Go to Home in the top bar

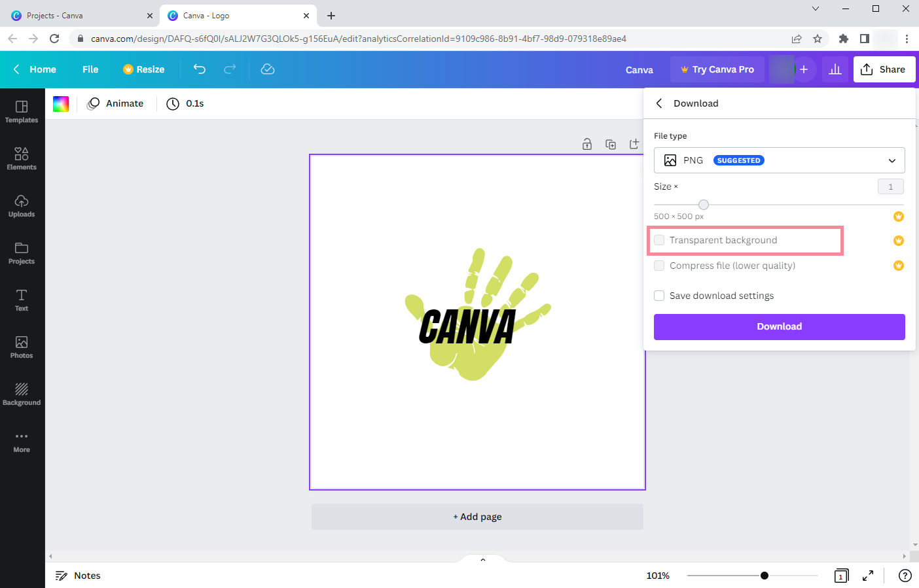pyautogui.click(x=35, y=69)
